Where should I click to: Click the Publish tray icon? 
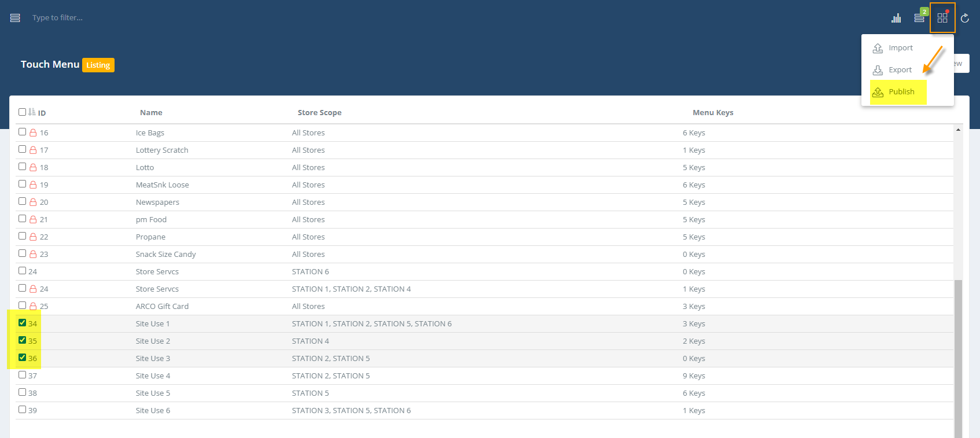pyautogui.click(x=878, y=92)
